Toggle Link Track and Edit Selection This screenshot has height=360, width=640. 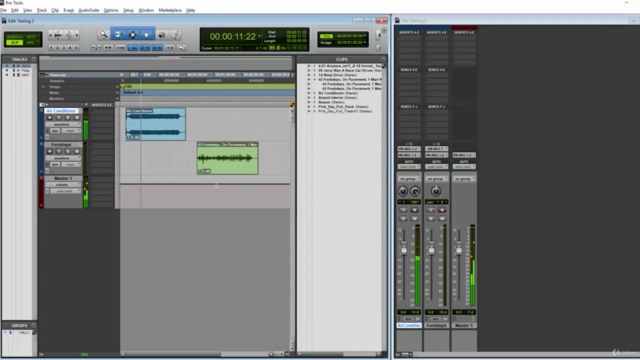[x=157, y=48]
